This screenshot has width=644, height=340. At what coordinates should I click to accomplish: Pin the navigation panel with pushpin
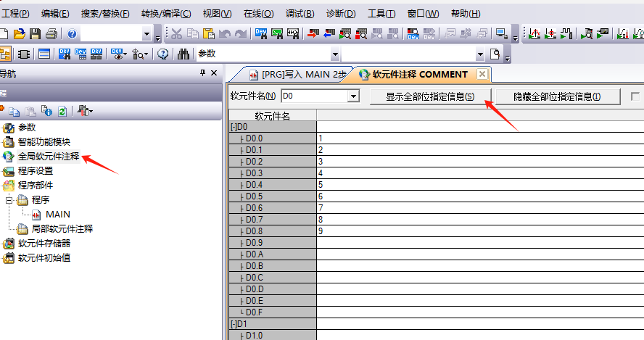click(x=202, y=73)
